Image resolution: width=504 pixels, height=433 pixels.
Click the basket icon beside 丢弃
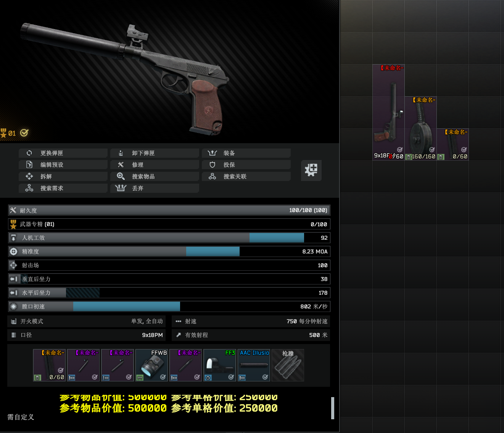click(x=121, y=188)
